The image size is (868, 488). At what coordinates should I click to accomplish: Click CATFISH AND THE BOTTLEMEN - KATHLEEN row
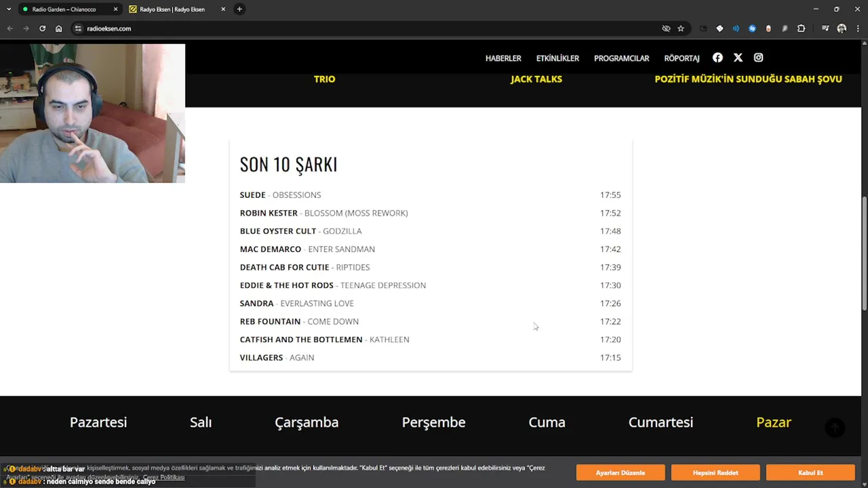click(x=431, y=340)
